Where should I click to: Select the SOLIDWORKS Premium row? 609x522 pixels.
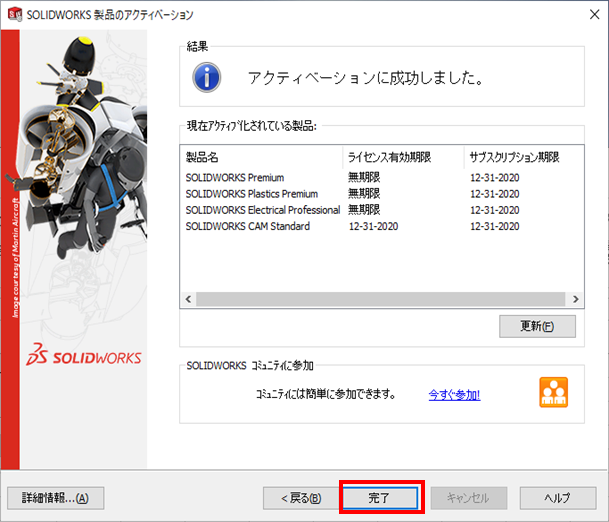pyautogui.click(x=382, y=177)
